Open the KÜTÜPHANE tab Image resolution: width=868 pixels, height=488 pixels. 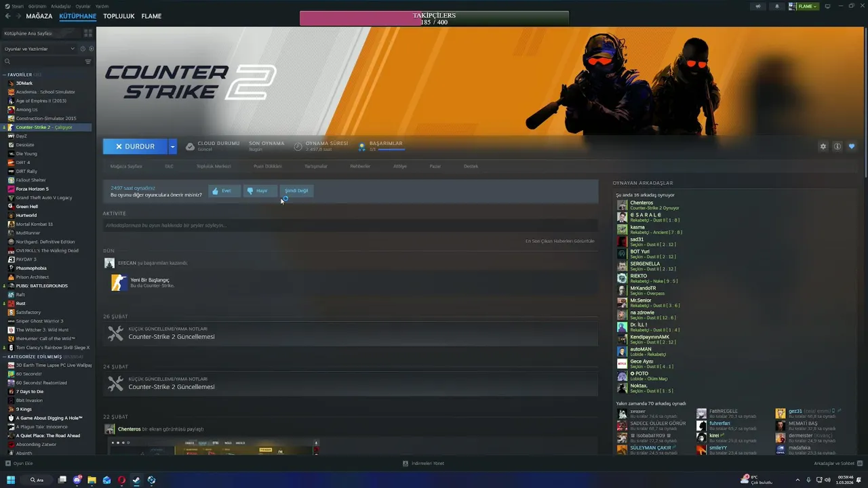pyautogui.click(x=78, y=16)
